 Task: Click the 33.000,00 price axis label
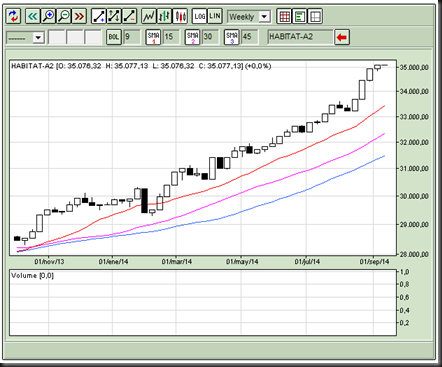pos(414,117)
